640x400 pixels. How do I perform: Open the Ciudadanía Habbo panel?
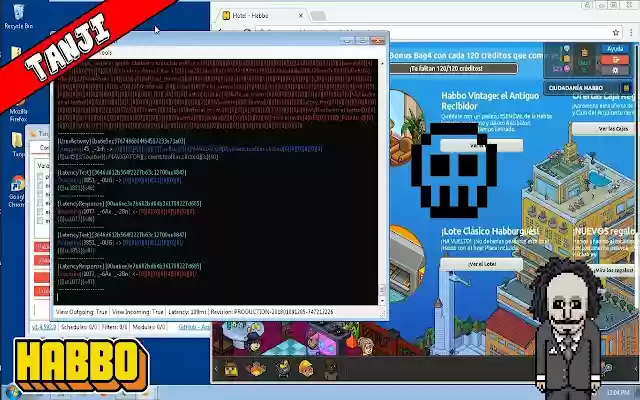tap(587, 88)
